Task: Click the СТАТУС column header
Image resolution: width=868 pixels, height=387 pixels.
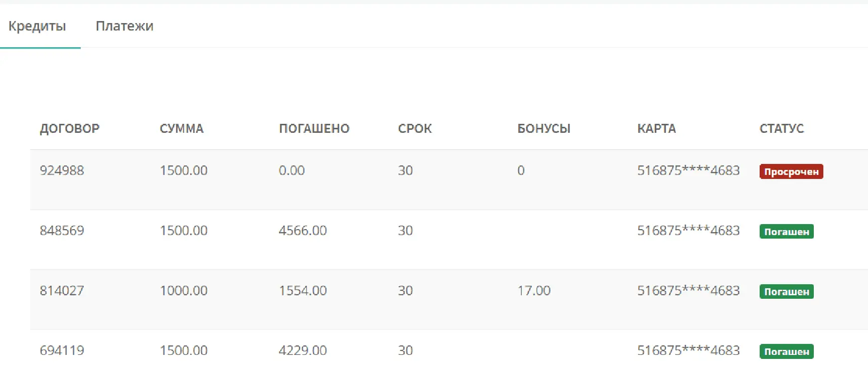Action: click(x=781, y=129)
